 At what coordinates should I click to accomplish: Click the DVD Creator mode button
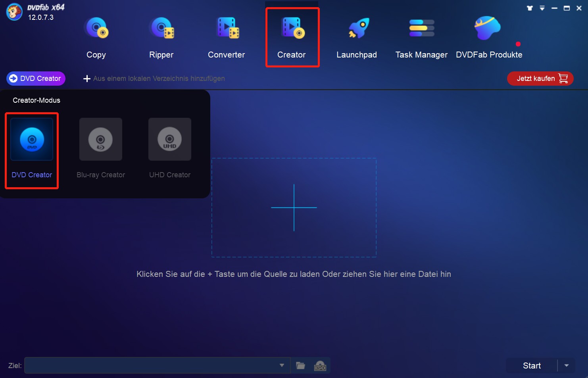[36, 79]
